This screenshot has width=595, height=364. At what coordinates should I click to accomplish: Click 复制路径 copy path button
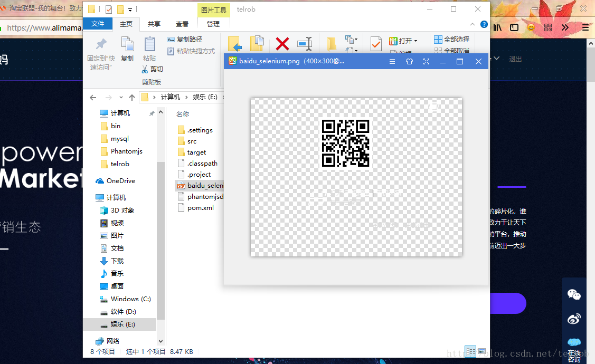click(185, 40)
